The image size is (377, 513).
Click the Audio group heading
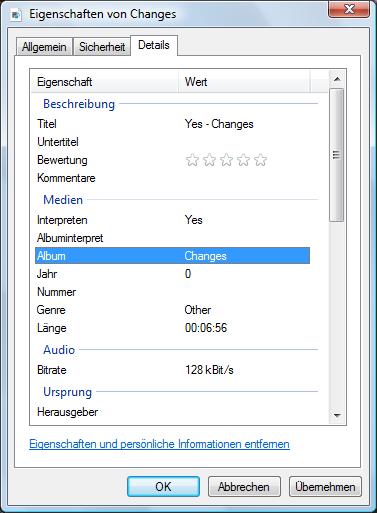(x=59, y=350)
